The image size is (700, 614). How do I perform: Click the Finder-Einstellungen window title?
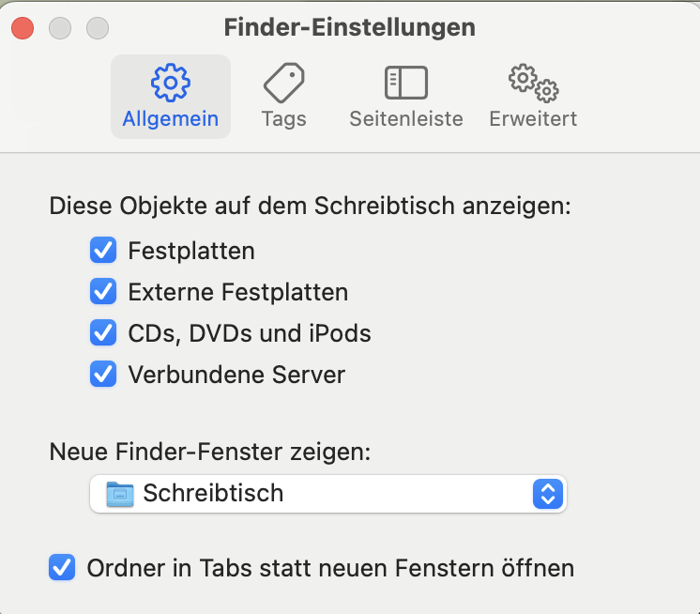pos(349,28)
